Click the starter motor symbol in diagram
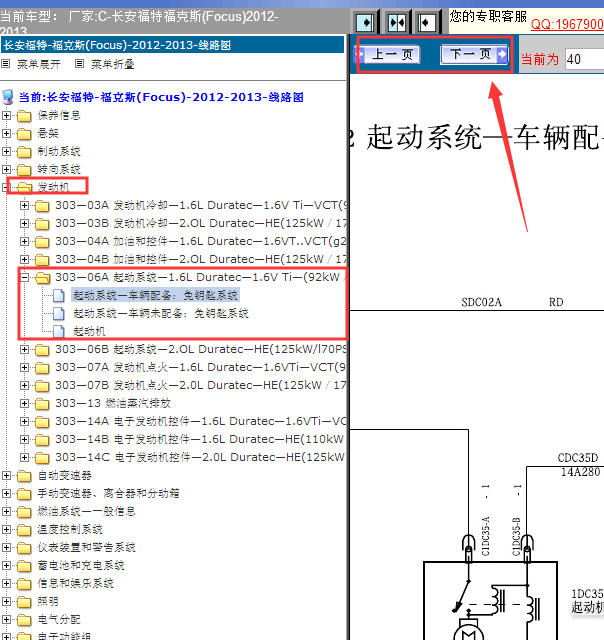Screen dimensions: 604x640 pyautogui.click(x=469, y=631)
